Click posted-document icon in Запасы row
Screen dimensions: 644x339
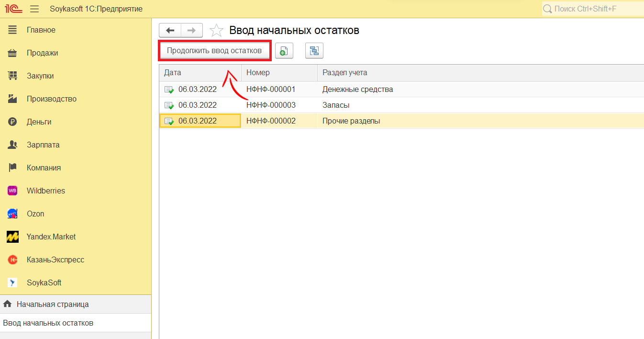(169, 105)
